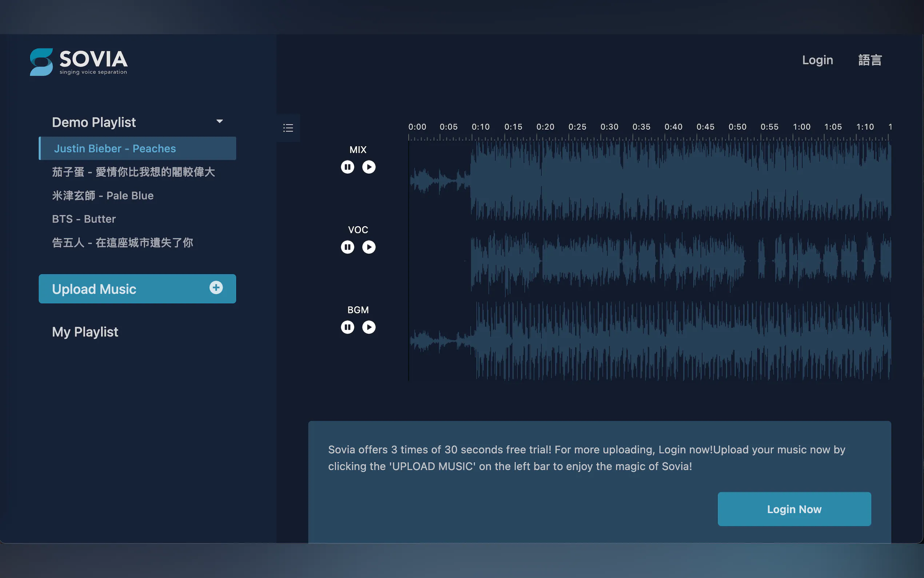Pause the VOC track

(x=347, y=247)
